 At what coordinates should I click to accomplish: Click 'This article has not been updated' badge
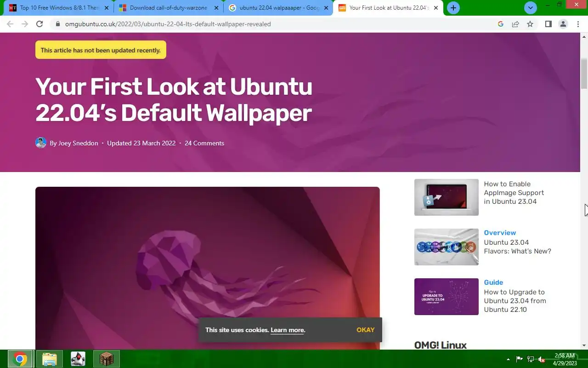(x=101, y=50)
